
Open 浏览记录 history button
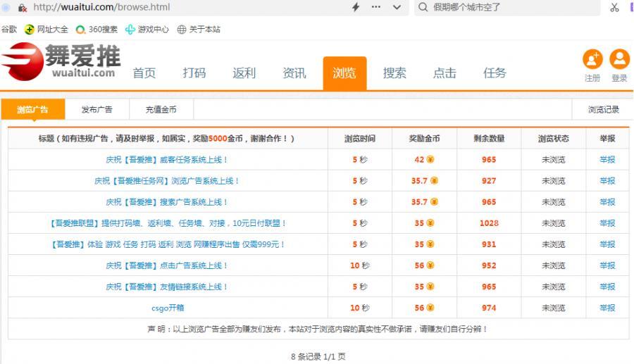pos(603,109)
